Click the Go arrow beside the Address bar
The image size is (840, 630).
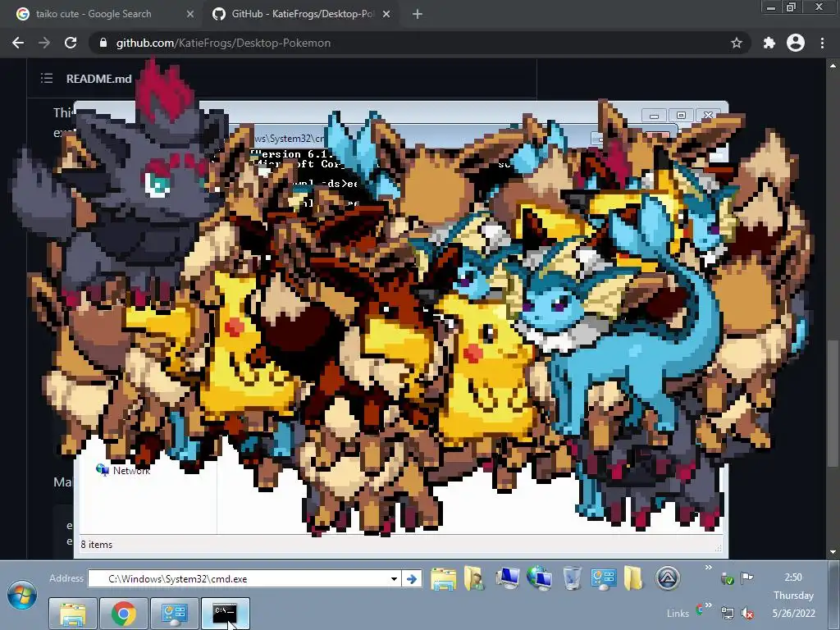pos(412,578)
